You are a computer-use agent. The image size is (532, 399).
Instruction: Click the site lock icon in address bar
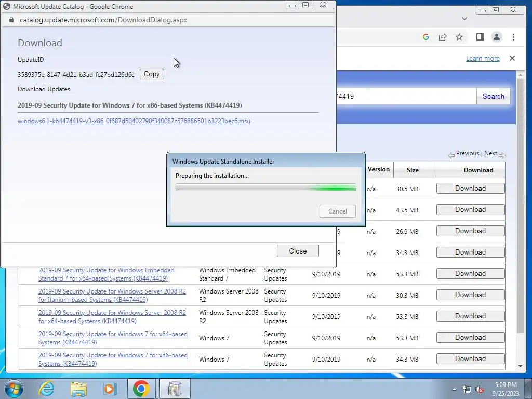[x=11, y=20]
